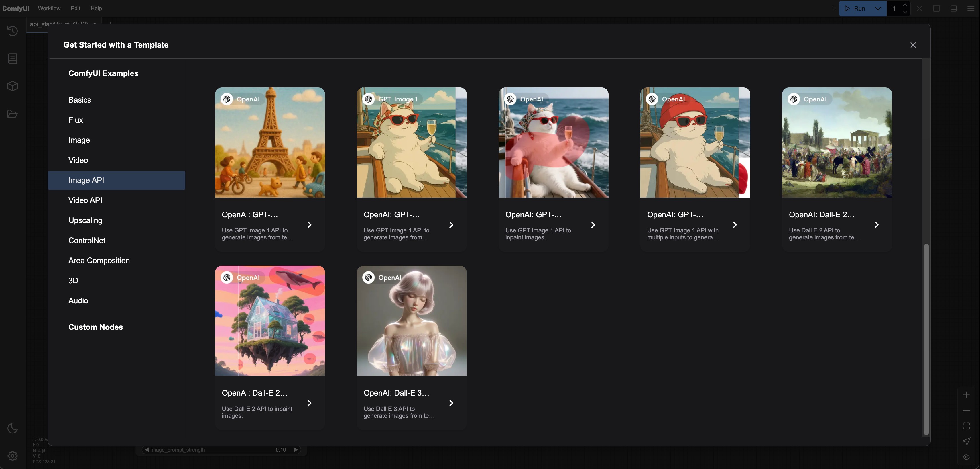The image size is (980, 469).
Task: Click the fit view icon
Action: tap(966, 426)
